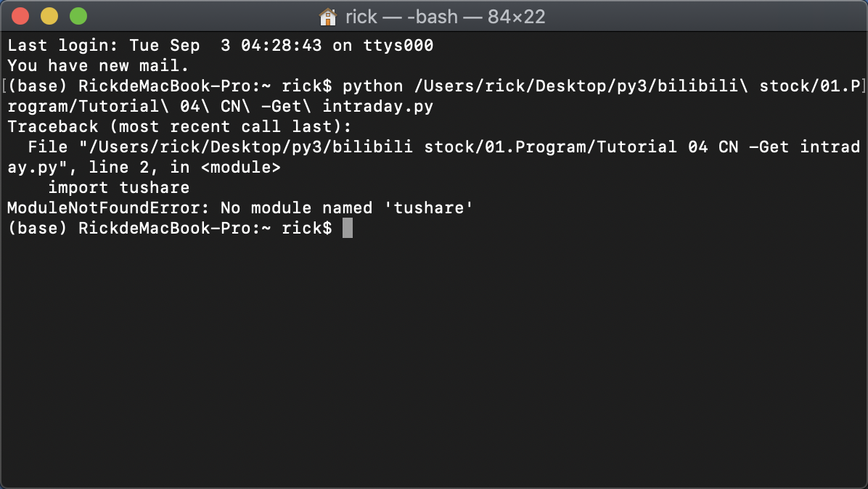
Task: Click the "line 2, in <module>" text
Action: (x=184, y=167)
